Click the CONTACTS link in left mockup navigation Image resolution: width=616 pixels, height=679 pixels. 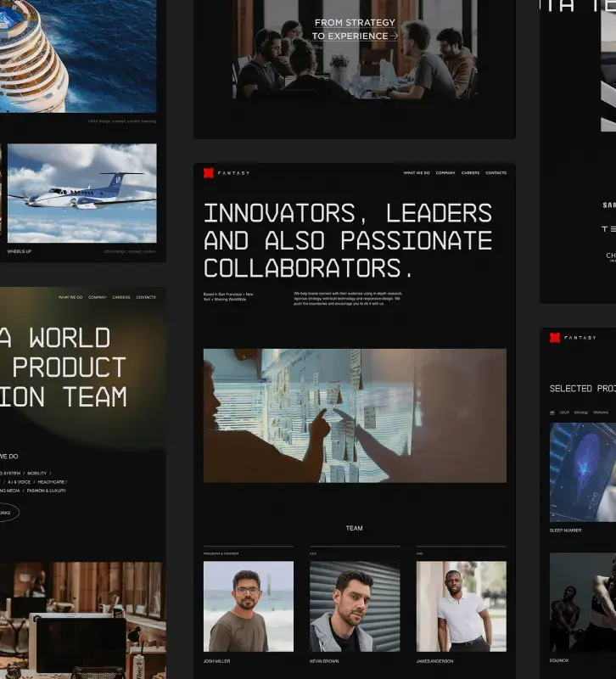[146, 297]
